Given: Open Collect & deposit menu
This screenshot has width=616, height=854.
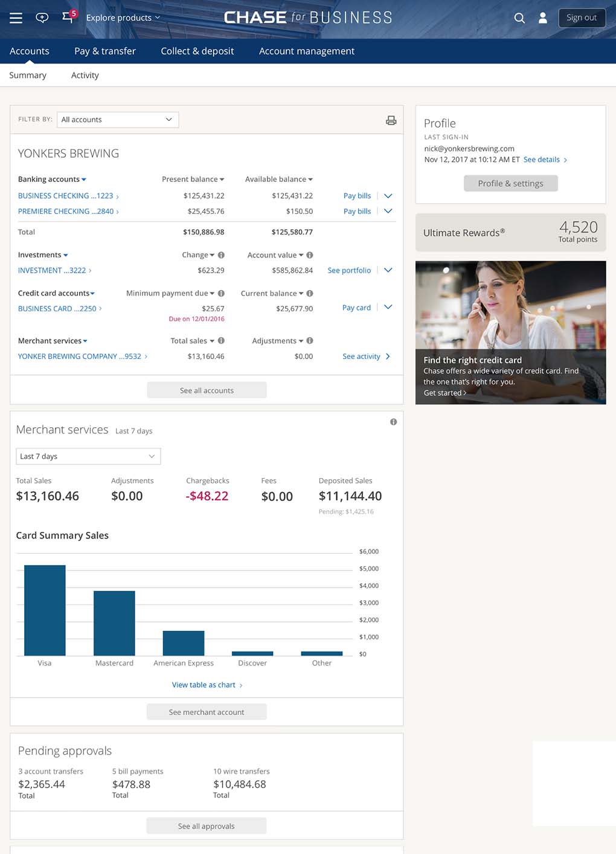Looking at the screenshot, I should click(x=197, y=51).
